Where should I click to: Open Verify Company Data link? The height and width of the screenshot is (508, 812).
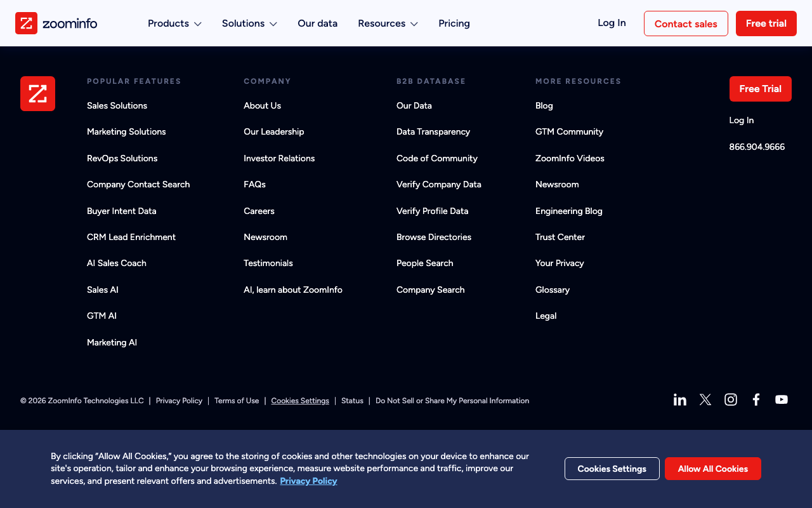pyautogui.click(x=439, y=184)
